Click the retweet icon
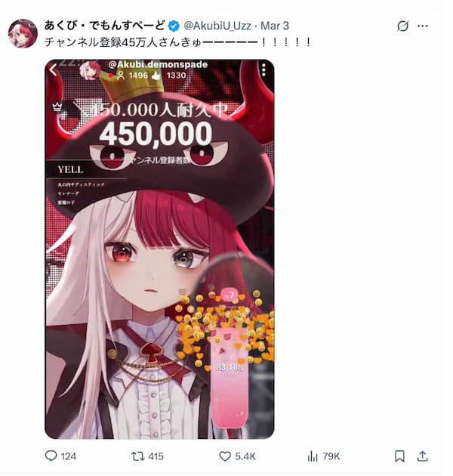453x476 pixels. click(137, 456)
